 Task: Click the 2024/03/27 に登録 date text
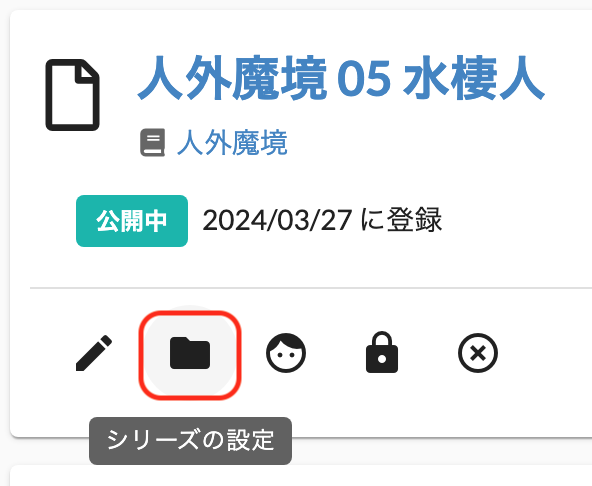pos(322,220)
